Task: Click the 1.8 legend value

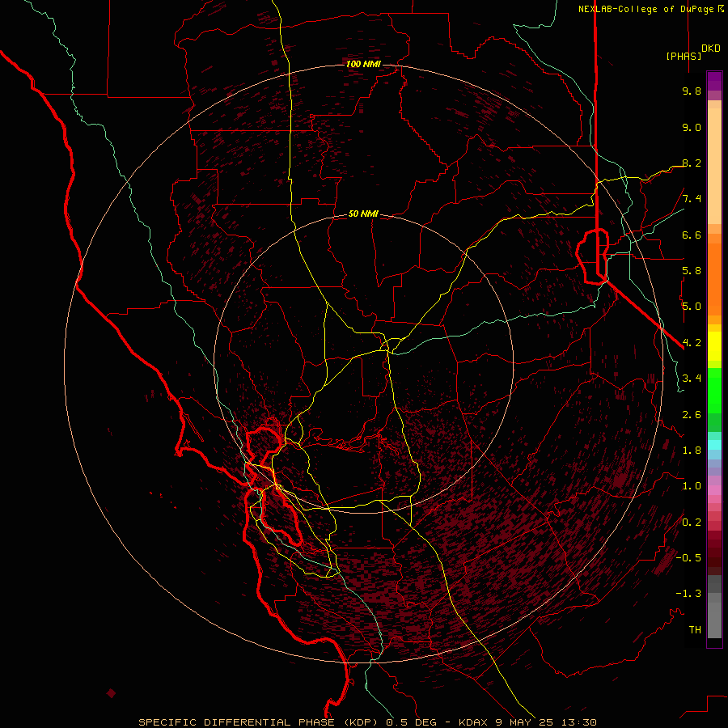Action: [692, 451]
